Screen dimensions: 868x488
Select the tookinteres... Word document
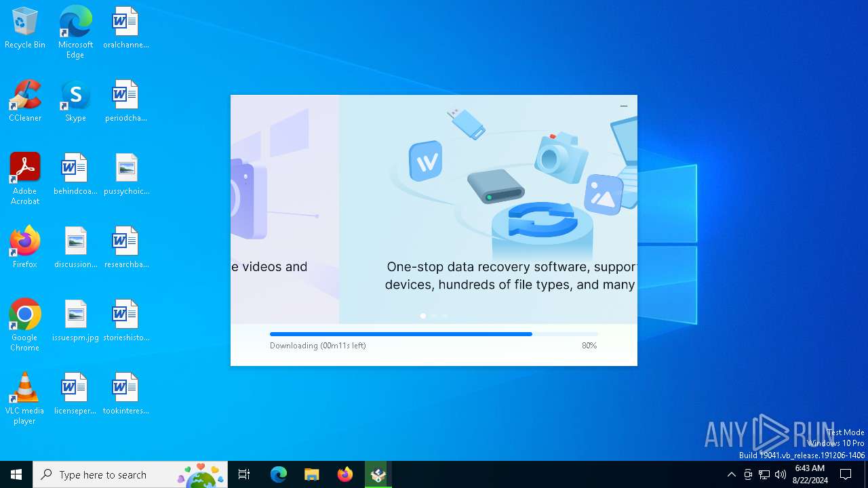[x=125, y=394]
